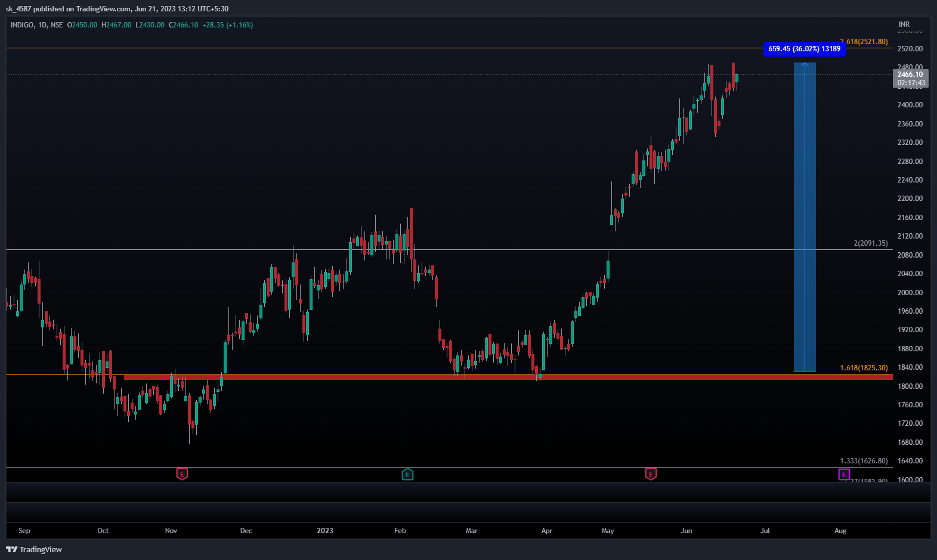Image resolution: width=937 pixels, height=560 pixels.
Task: Click the Dec label on time axis
Action: point(246,531)
